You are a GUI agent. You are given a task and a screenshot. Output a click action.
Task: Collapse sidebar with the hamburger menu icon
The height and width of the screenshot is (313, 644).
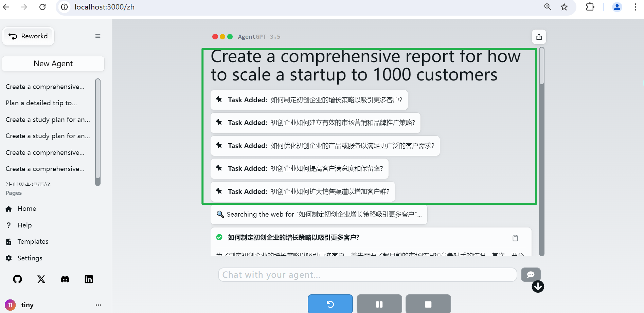pos(98,36)
